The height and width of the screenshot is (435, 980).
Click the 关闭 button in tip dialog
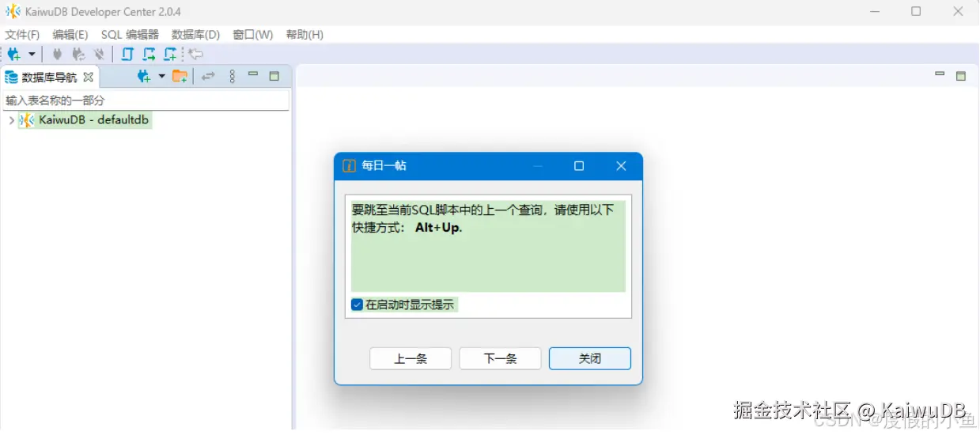click(590, 358)
